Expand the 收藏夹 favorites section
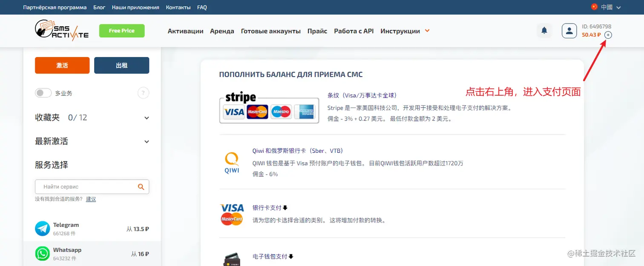 tap(147, 118)
